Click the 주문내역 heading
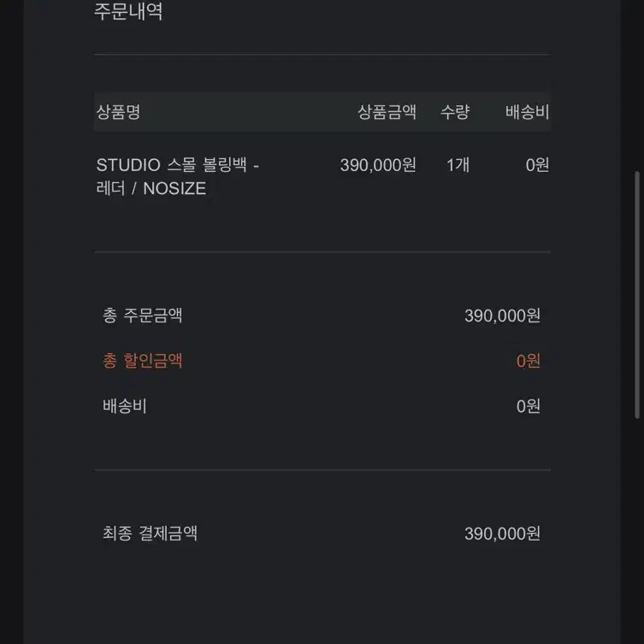 pos(128,12)
